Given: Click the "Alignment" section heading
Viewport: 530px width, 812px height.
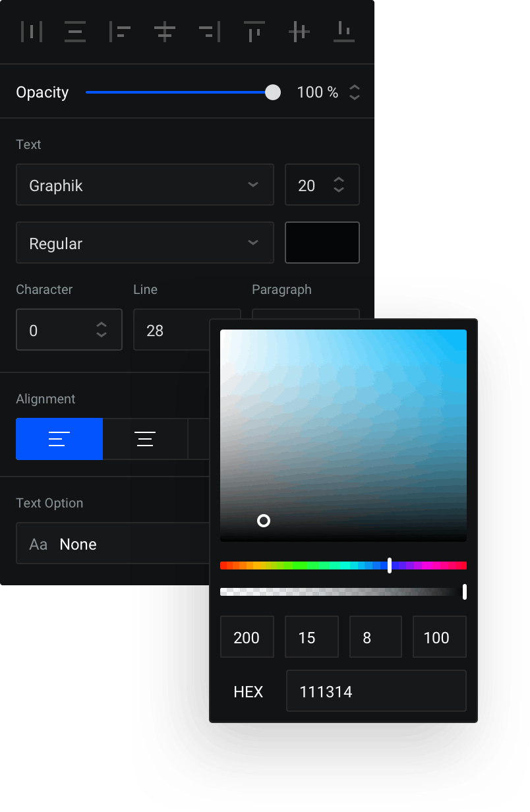Looking at the screenshot, I should 45,399.
